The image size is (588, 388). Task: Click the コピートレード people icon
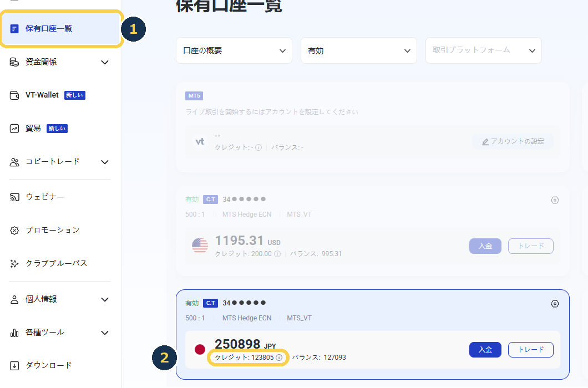coord(14,162)
